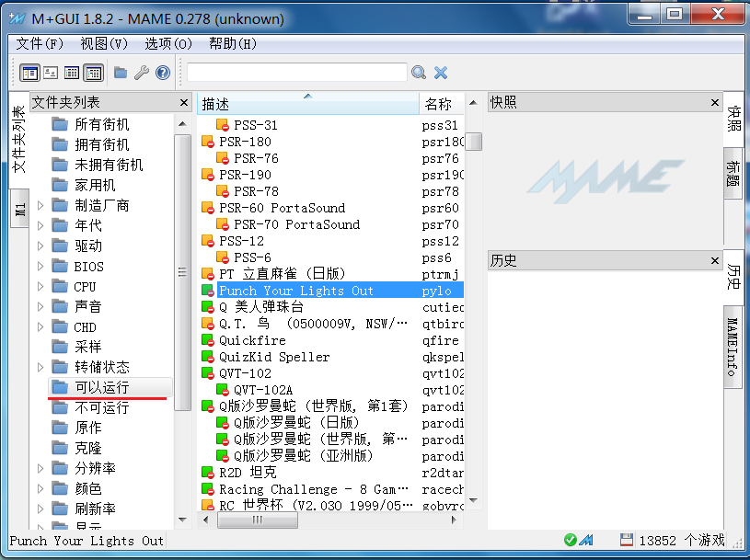The image size is (750, 560).
Task: Click the green checkmark status bar icon
Action: tap(570, 540)
